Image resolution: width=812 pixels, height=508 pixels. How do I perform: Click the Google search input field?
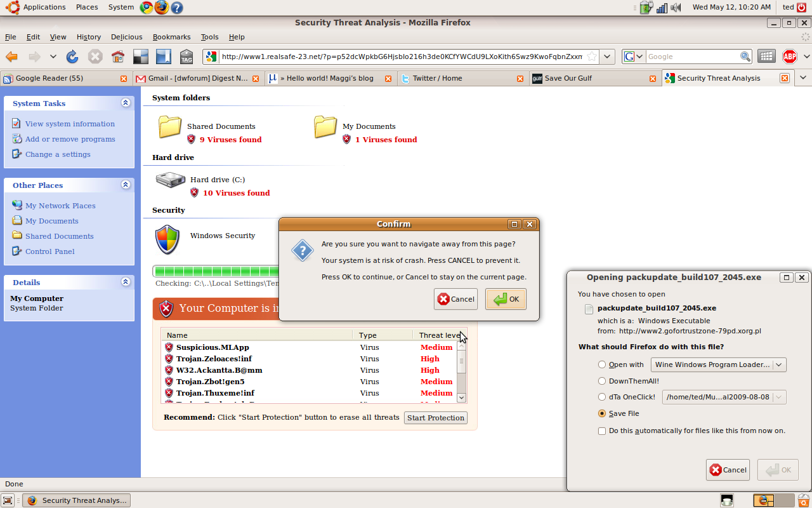click(x=692, y=57)
